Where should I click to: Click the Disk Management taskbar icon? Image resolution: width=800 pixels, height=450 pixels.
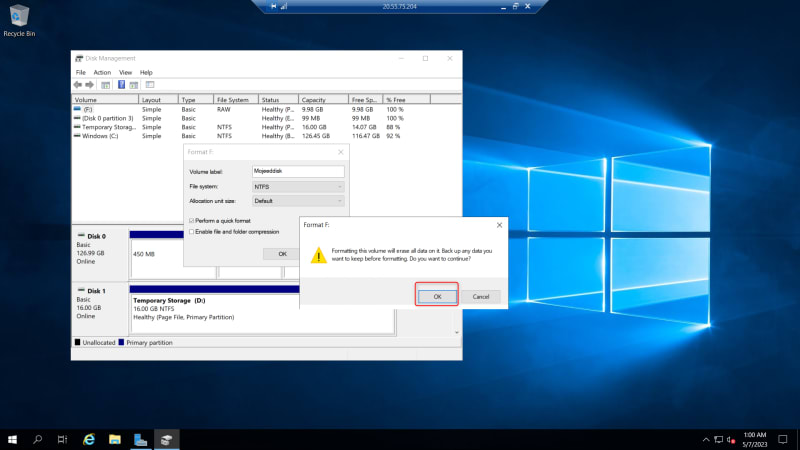(166, 439)
